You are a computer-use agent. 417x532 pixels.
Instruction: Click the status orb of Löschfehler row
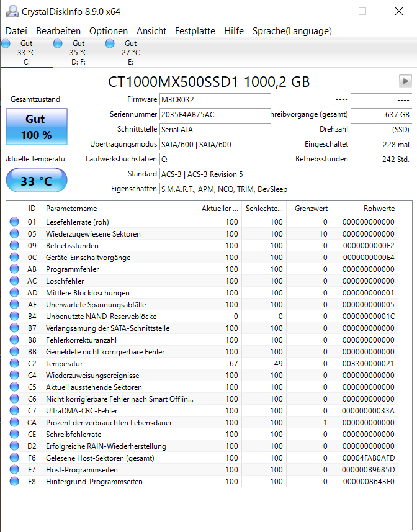coord(14,281)
